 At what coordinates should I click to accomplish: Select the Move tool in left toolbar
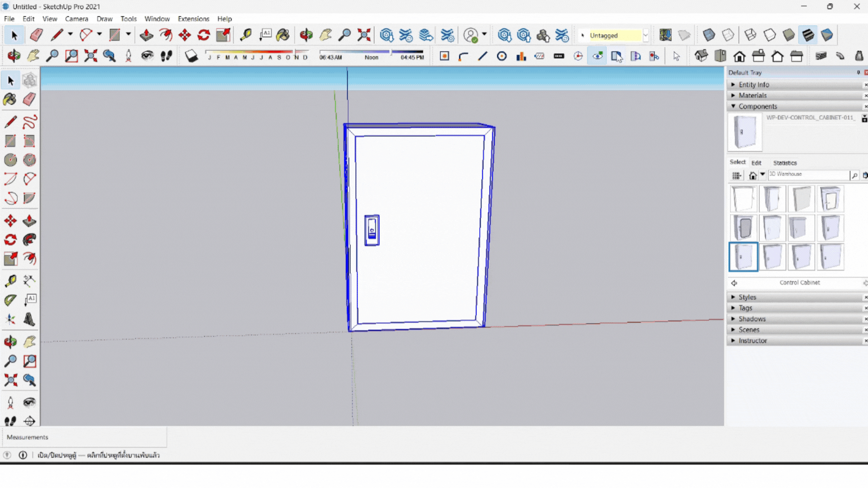[x=10, y=221]
